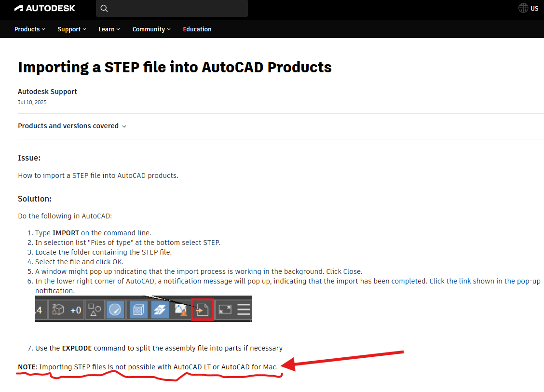Click the Issue: heading
This screenshot has width=544, height=392.
click(x=29, y=158)
